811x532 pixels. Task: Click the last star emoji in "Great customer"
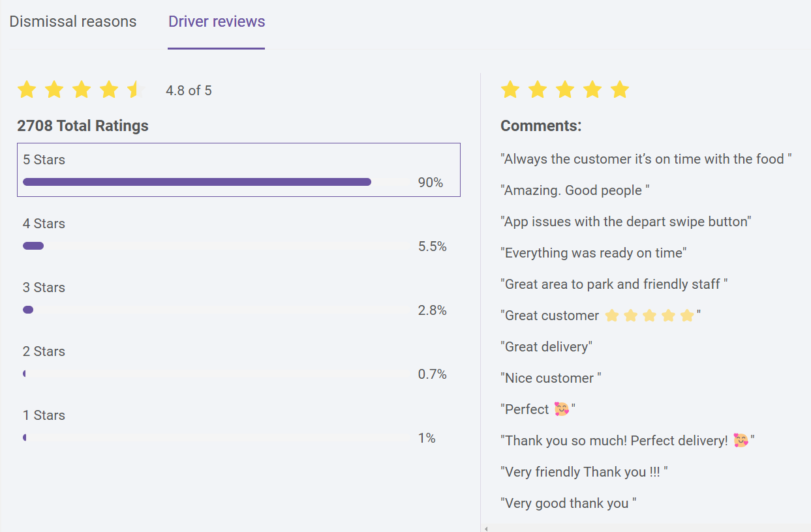[687, 316]
